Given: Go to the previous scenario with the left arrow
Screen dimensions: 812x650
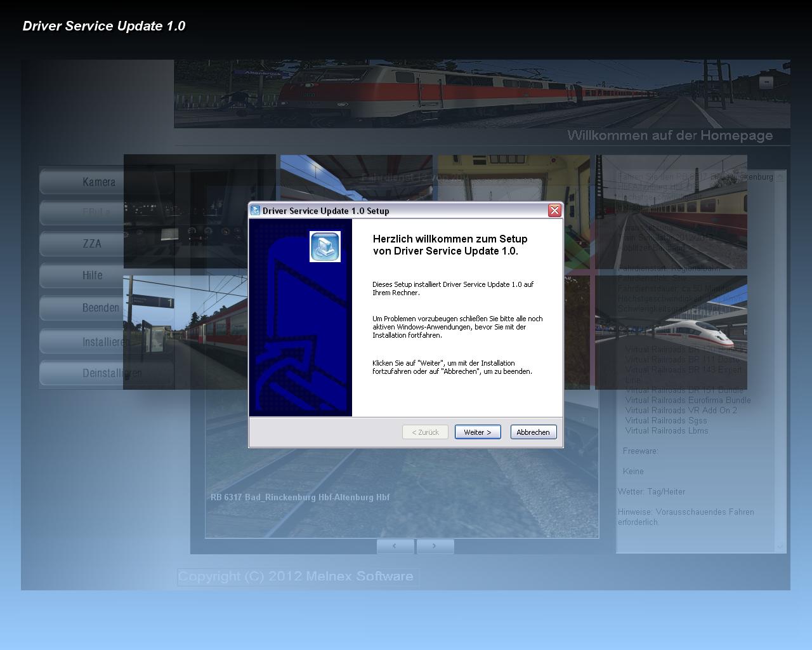Looking at the screenshot, I should 395,546.
